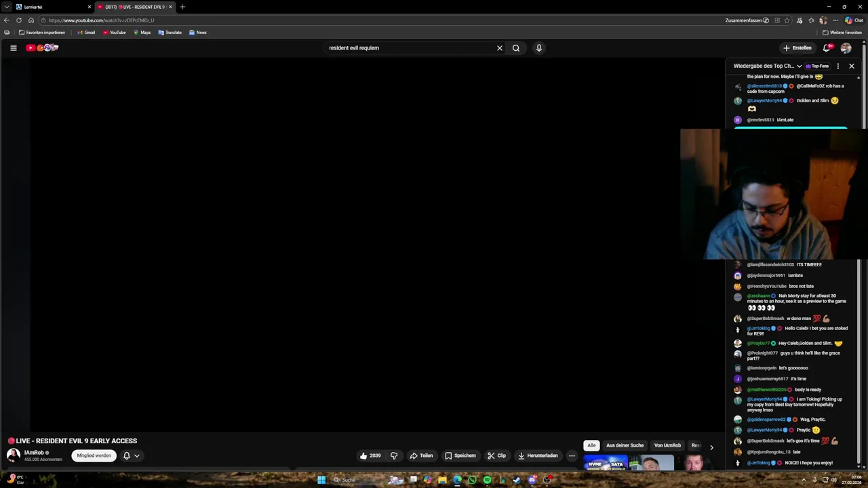Viewport: 868px width, 488px height.
Task: Select the Aus deiner Suche chip
Action: 625,445
